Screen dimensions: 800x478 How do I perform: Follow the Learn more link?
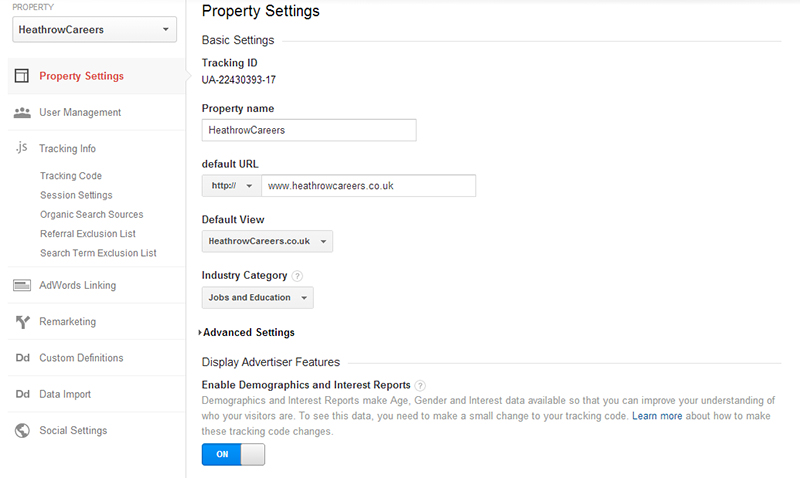657,415
